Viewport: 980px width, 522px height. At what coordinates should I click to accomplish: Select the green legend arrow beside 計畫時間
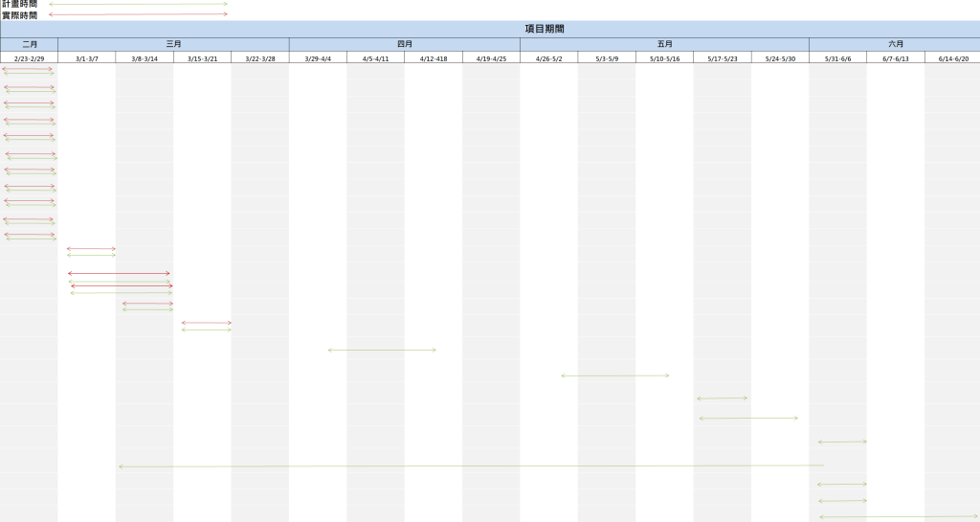coord(139,4)
